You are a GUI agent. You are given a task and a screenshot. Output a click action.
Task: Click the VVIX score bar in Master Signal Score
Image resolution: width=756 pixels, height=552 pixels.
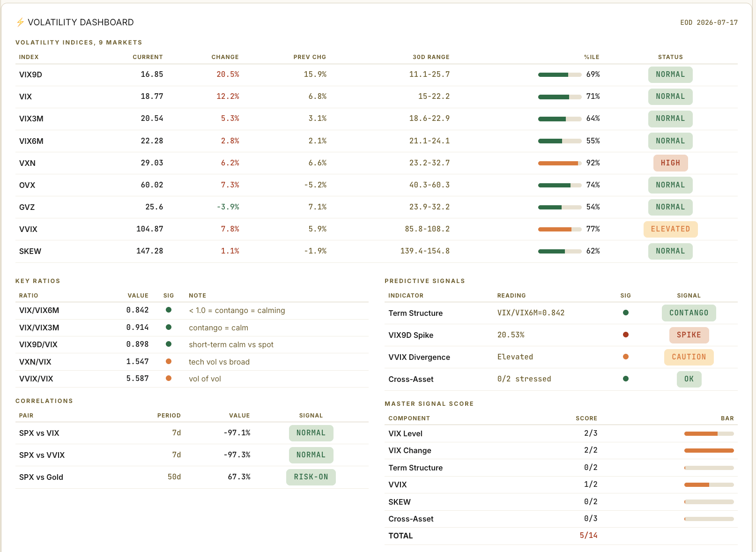tap(709, 485)
